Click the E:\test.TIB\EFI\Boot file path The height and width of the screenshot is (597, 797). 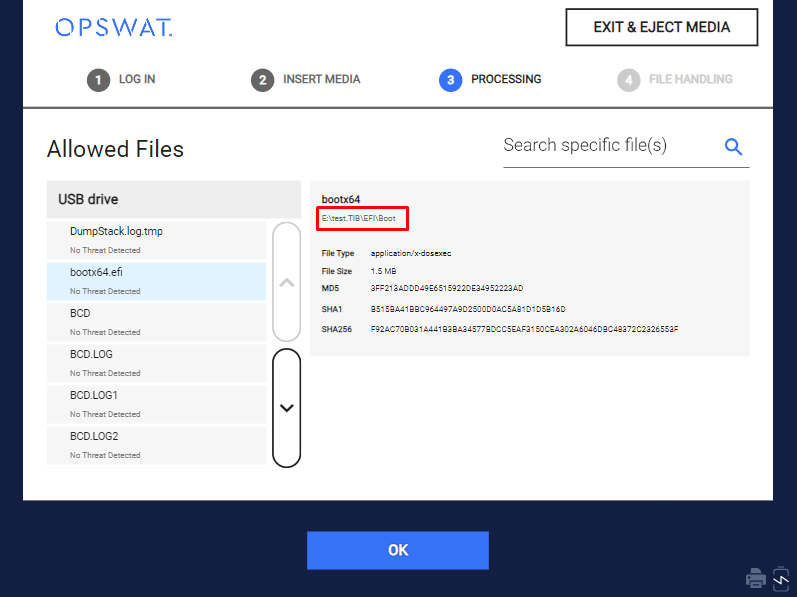coord(358,218)
